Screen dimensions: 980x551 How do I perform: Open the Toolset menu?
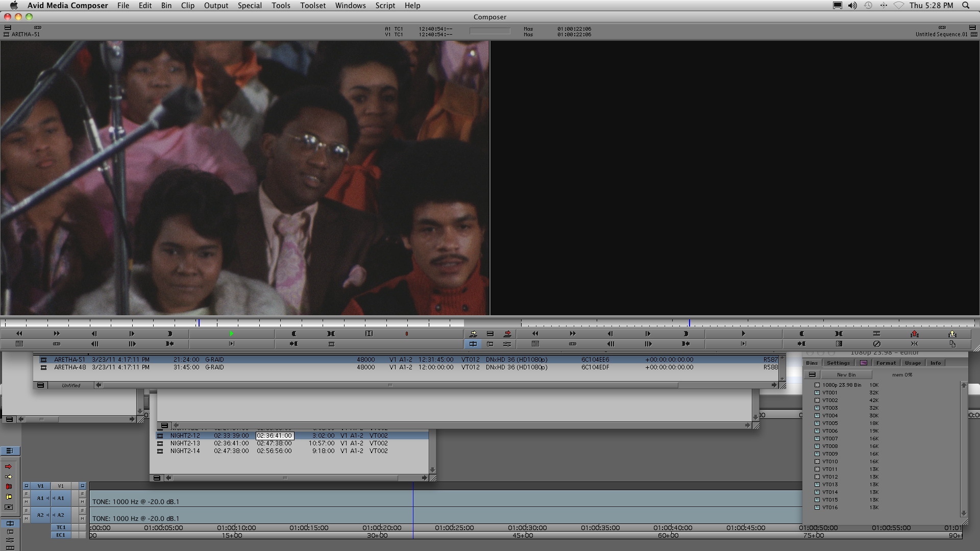312,6
